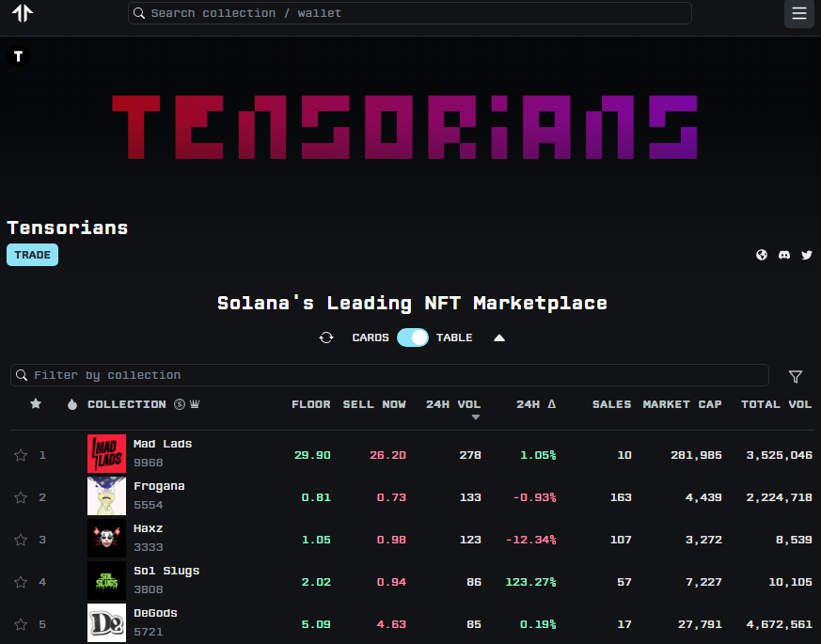This screenshot has height=644, width=821.
Task: Click the flame trending column icon
Action: coord(72,404)
